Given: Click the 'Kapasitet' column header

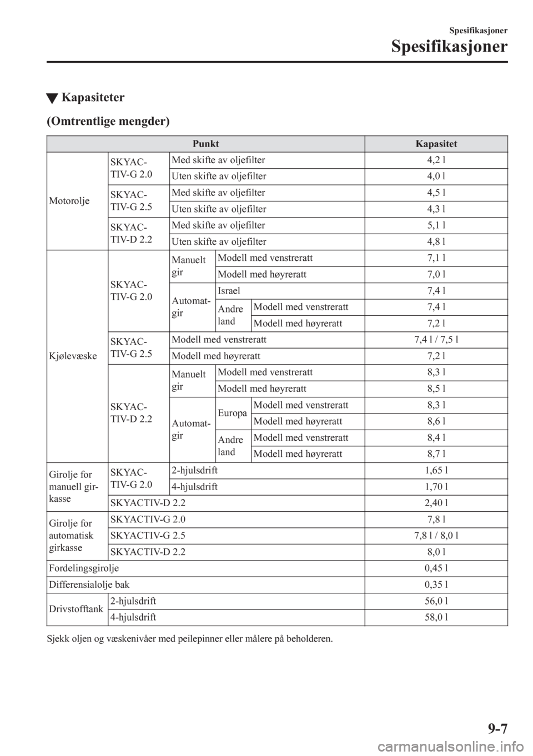Looking at the screenshot, I should [x=436, y=144].
